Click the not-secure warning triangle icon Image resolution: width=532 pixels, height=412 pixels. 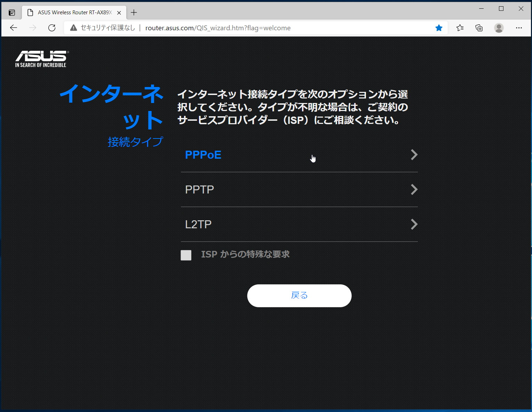[x=73, y=28]
